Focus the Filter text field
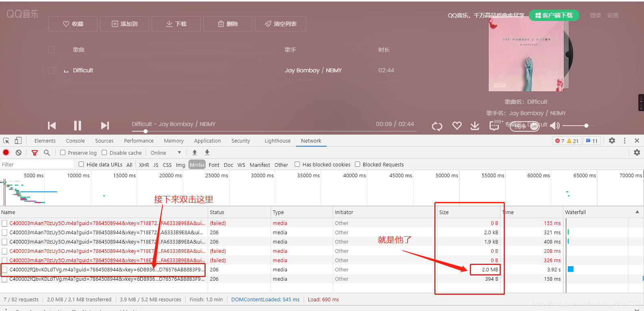The width and height of the screenshot is (644, 311). (x=37, y=164)
